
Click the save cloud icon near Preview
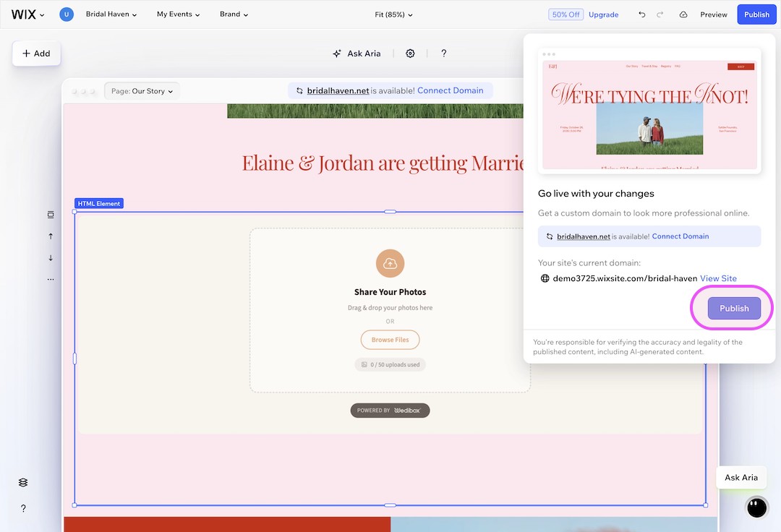(683, 14)
